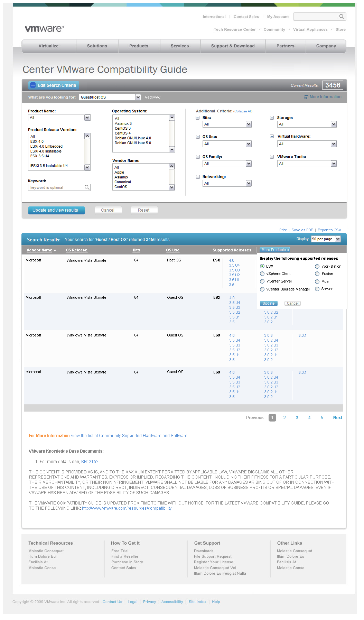Collapse the Storage criteria section icon
The height and width of the screenshot is (620, 364).
(x=272, y=118)
